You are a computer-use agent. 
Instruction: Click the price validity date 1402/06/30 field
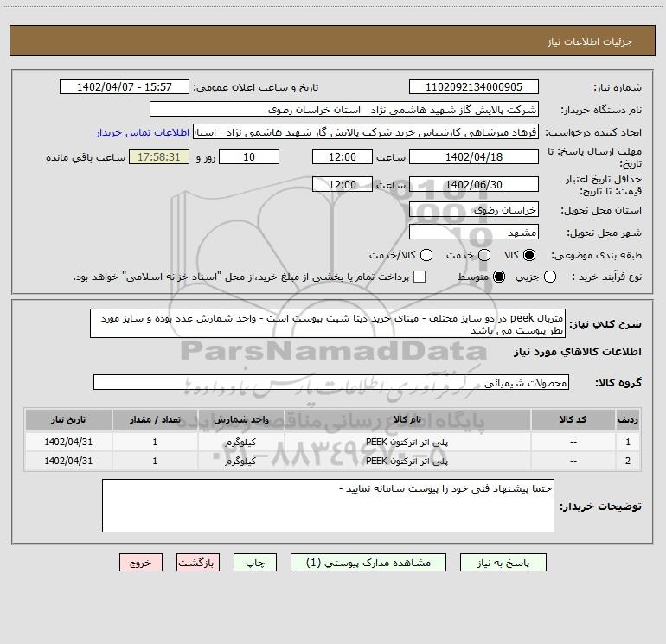click(x=473, y=185)
